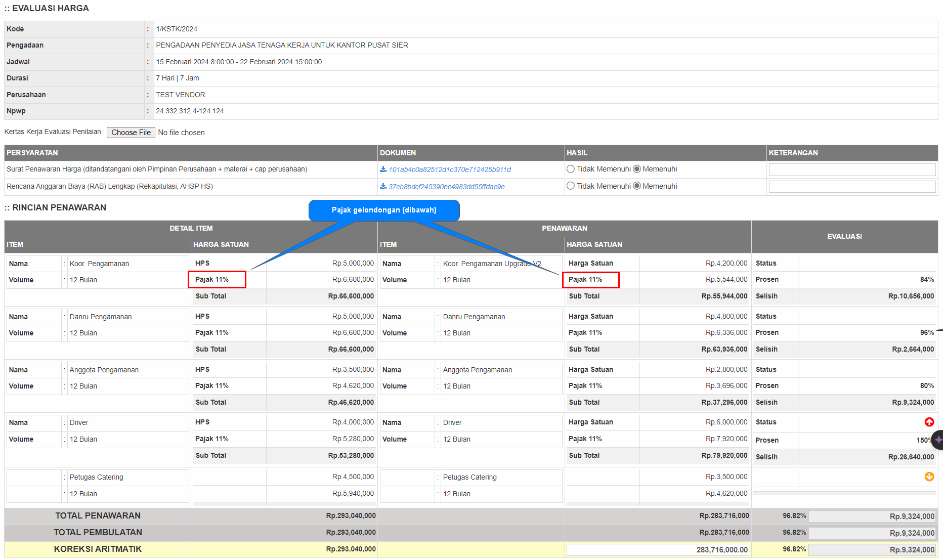This screenshot has height=560, width=943.
Task: Click the Total Pembulatan selisih field
Action: 872,533
